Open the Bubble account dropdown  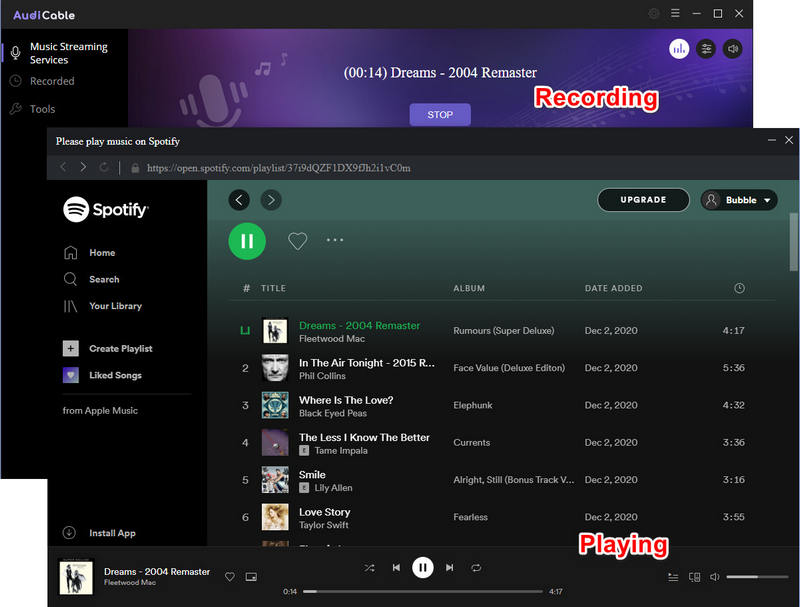click(x=739, y=200)
